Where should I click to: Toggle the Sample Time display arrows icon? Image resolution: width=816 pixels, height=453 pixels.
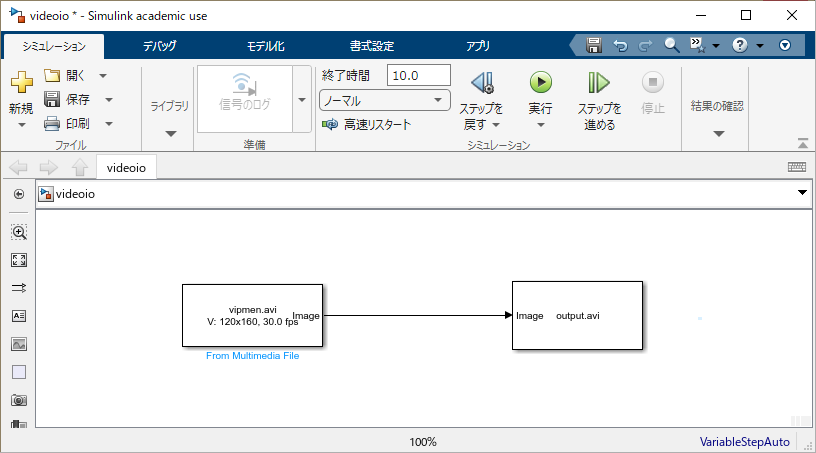[x=19, y=288]
